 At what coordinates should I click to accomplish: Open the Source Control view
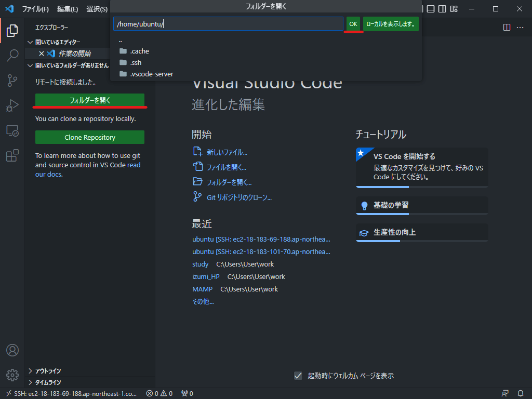tap(12, 80)
